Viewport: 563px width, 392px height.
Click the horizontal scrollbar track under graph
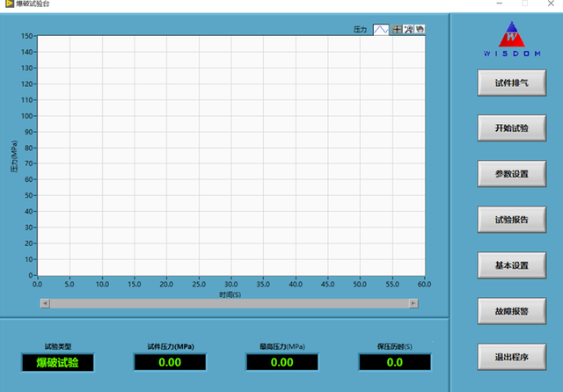click(x=229, y=303)
